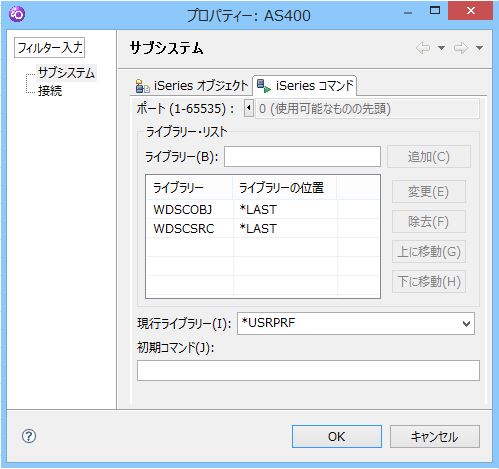Click the purple application icon in title bar
The height and width of the screenshot is (469, 499).
[x=17, y=14]
